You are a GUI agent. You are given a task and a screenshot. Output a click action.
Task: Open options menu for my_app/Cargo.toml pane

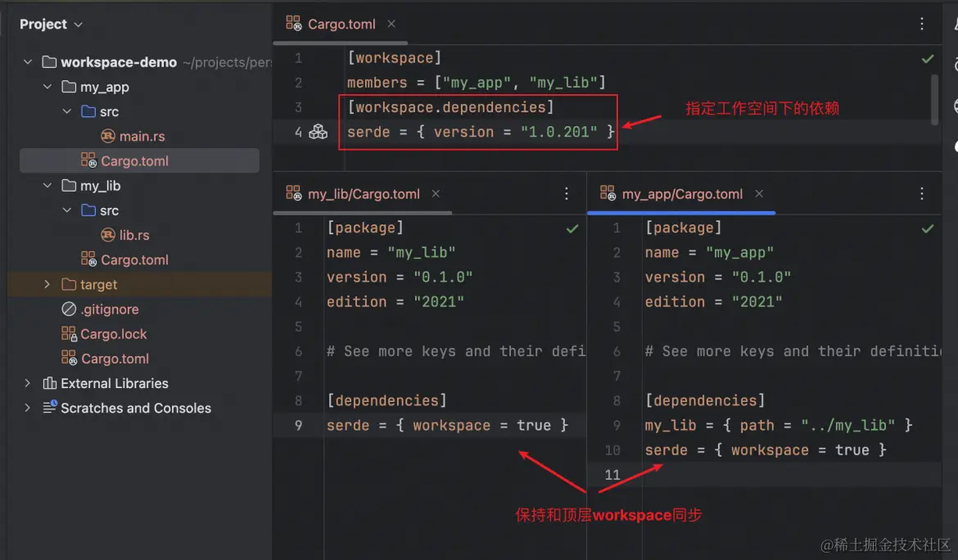[x=922, y=194]
